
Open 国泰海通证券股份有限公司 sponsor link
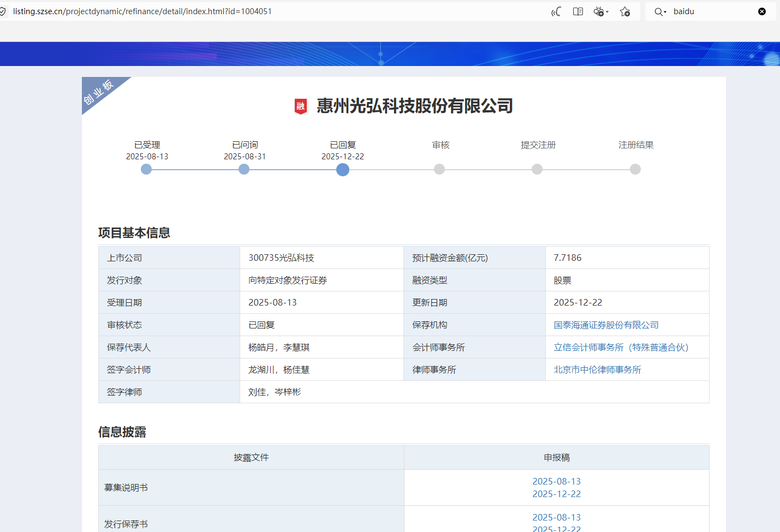[x=606, y=325]
